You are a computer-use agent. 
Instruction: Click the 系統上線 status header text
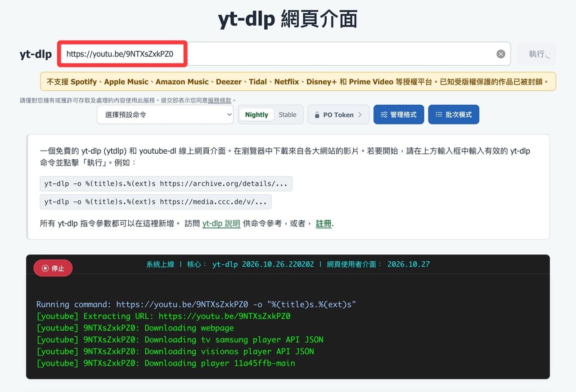pyautogui.click(x=288, y=264)
